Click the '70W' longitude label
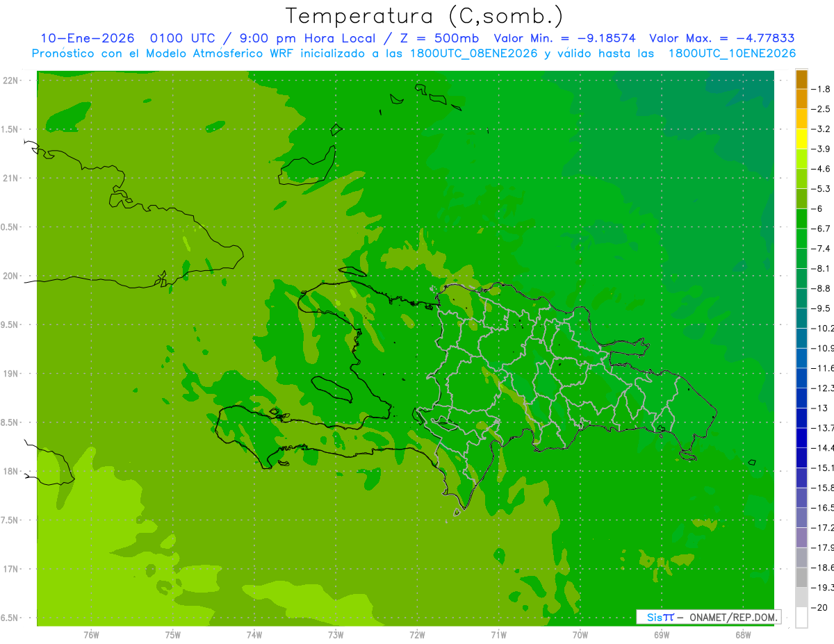834x644 pixels. click(x=580, y=635)
